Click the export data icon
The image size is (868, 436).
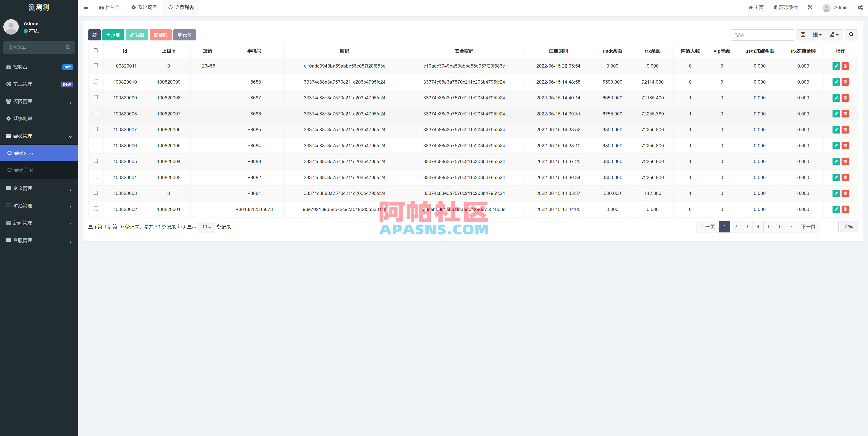[x=832, y=35]
